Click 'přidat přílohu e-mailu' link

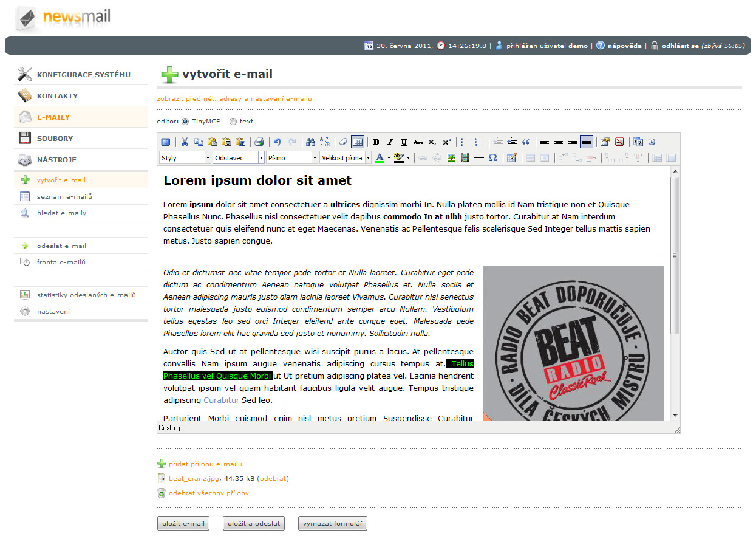[x=205, y=464]
